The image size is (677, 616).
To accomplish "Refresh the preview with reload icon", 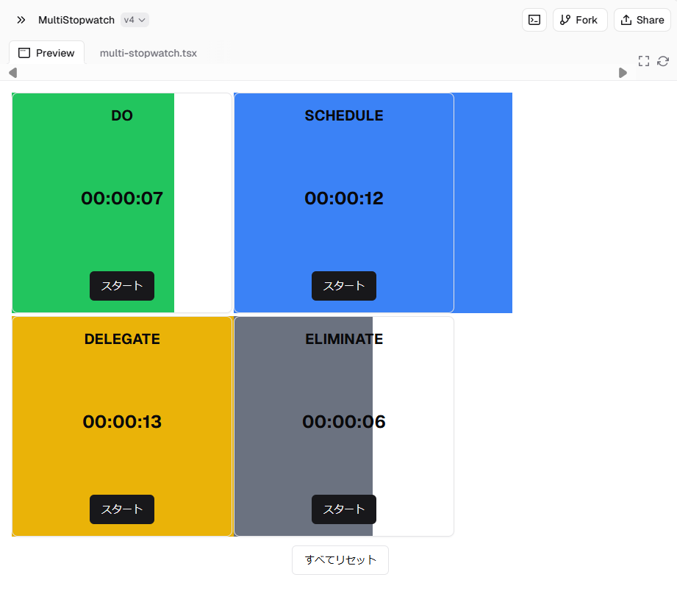I will click(x=663, y=61).
